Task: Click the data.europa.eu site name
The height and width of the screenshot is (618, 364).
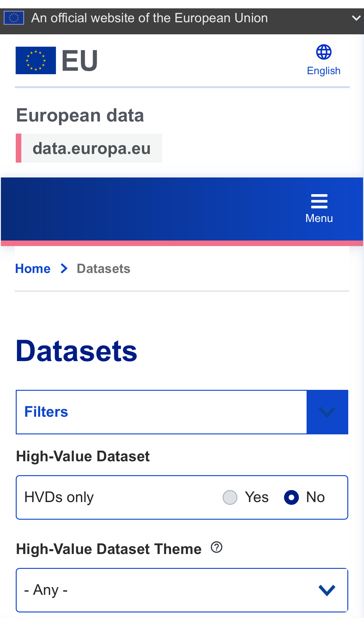Action: pos(91,148)
